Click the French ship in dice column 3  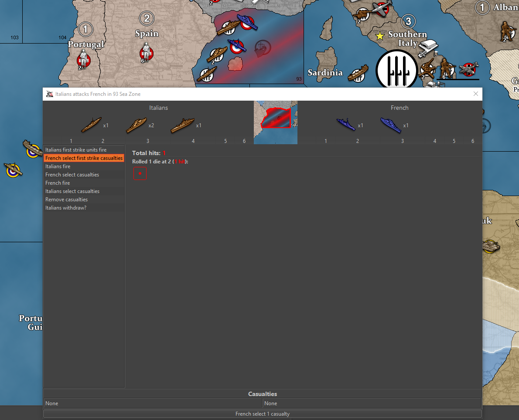tap(390, 125)
